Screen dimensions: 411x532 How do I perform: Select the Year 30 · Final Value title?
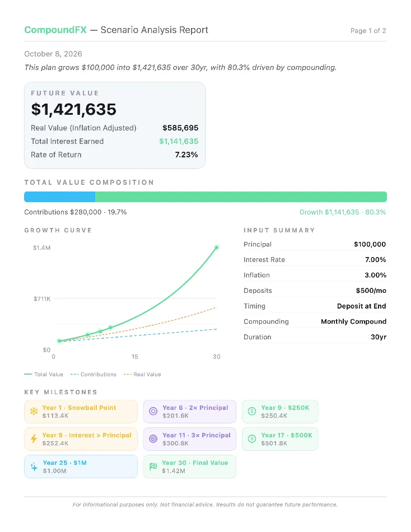(x=195, y=463)
